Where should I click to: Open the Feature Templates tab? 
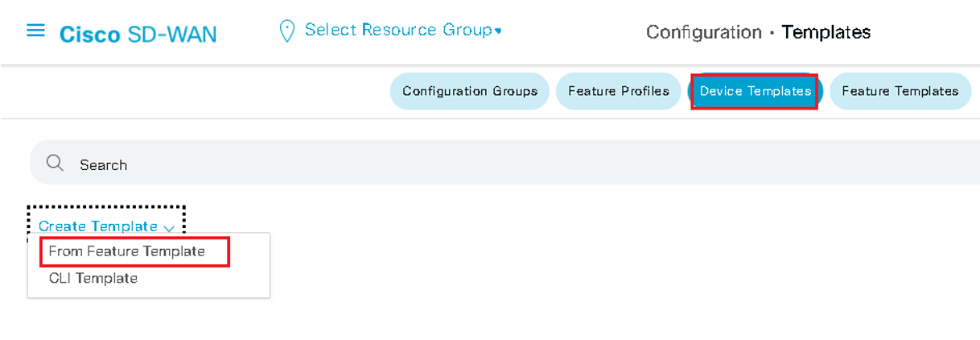coord(900,91)
